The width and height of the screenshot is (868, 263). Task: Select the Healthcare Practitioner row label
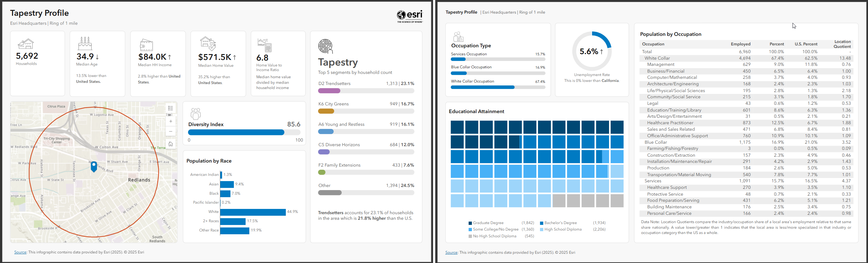670,123
